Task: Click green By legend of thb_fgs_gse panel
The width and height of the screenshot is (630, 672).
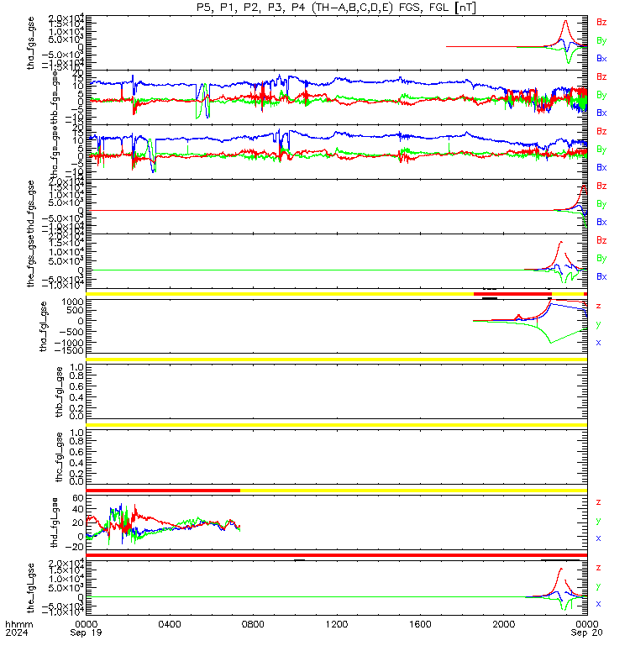Action: coord(601,95)
